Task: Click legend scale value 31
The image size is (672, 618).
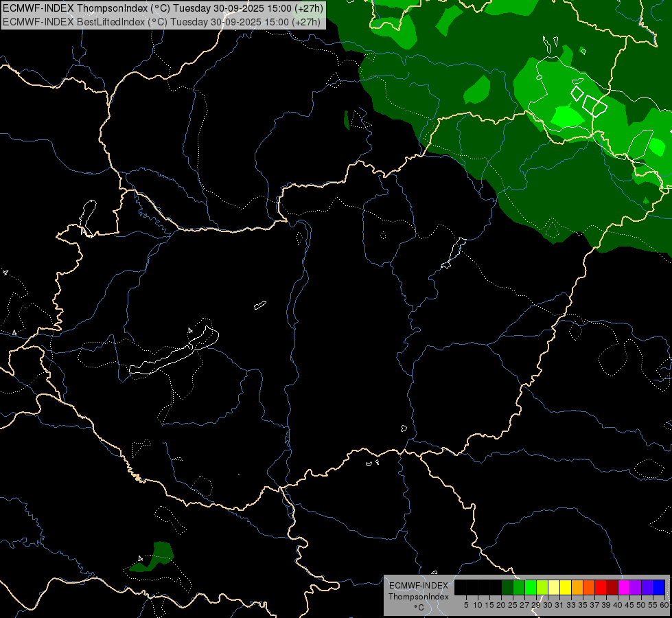Action: pos(559,605)
